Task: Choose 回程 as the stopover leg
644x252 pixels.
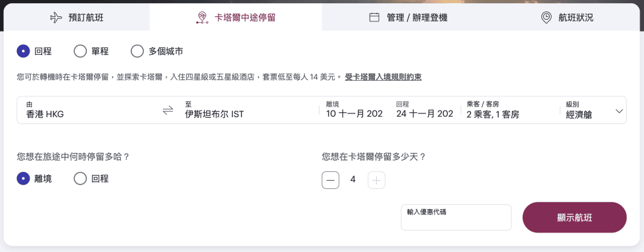Action: pyautogui.click(x=80, y=179)
